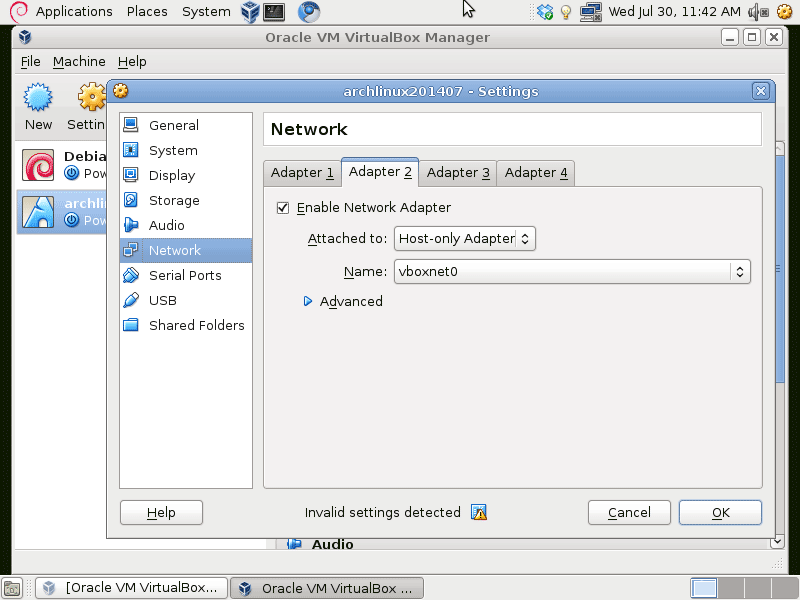Click the VirtualBox gear tray icon

coord(784,12)
